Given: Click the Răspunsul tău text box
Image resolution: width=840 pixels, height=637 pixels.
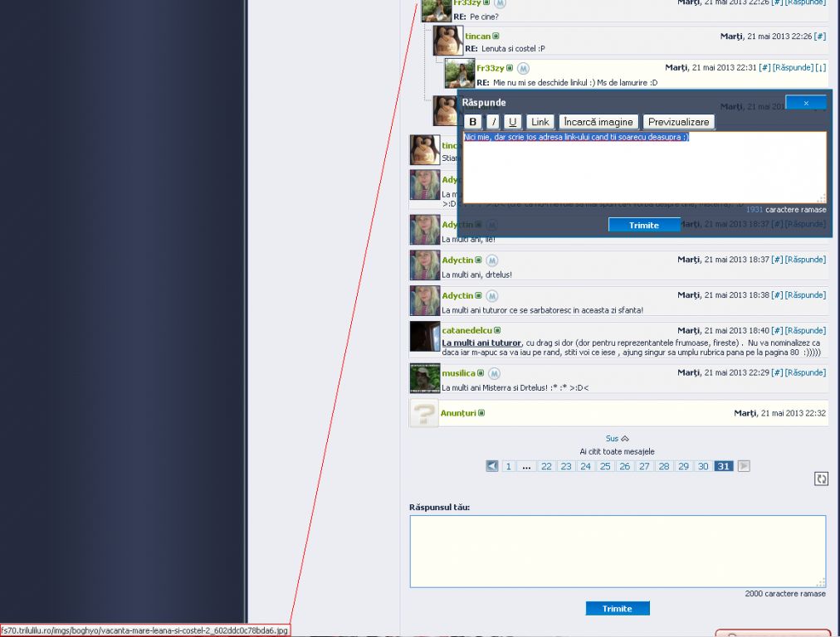Looking at the screenshot, I should (x=618, y=552).
